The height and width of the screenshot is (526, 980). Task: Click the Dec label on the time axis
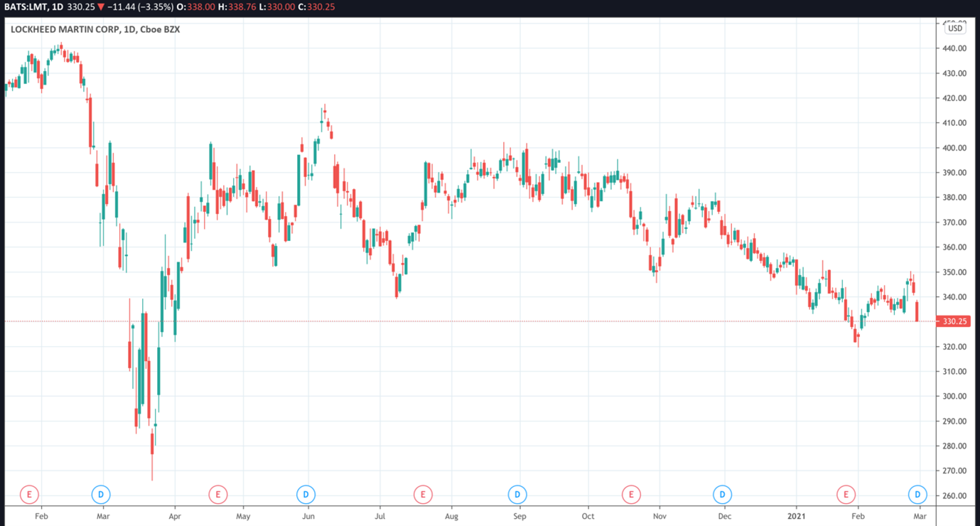726,516
